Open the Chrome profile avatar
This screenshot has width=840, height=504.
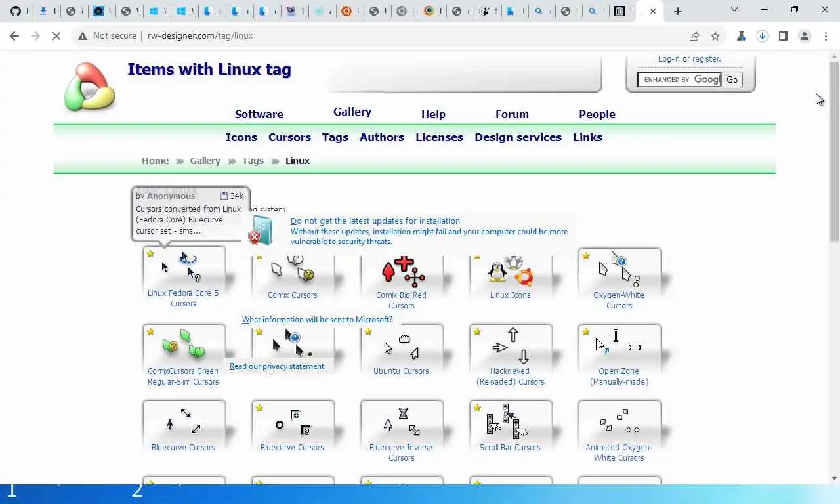(805, 36)
